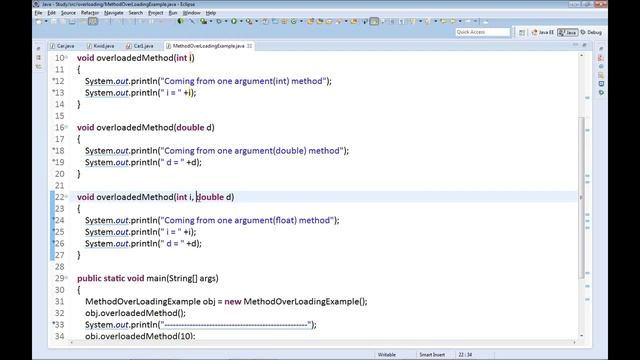Click the New Java Class green icon
The image size is (640, 360).
tap(293, 21)
